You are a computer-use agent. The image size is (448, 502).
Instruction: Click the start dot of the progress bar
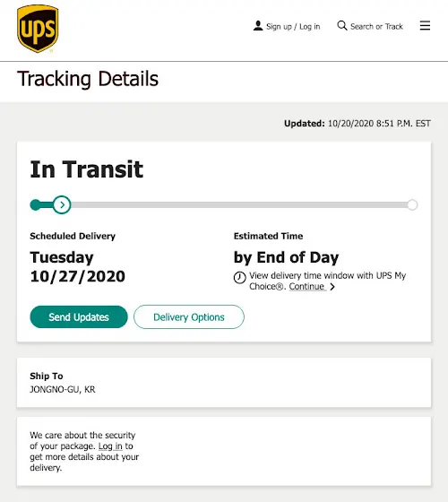(35, 205)
